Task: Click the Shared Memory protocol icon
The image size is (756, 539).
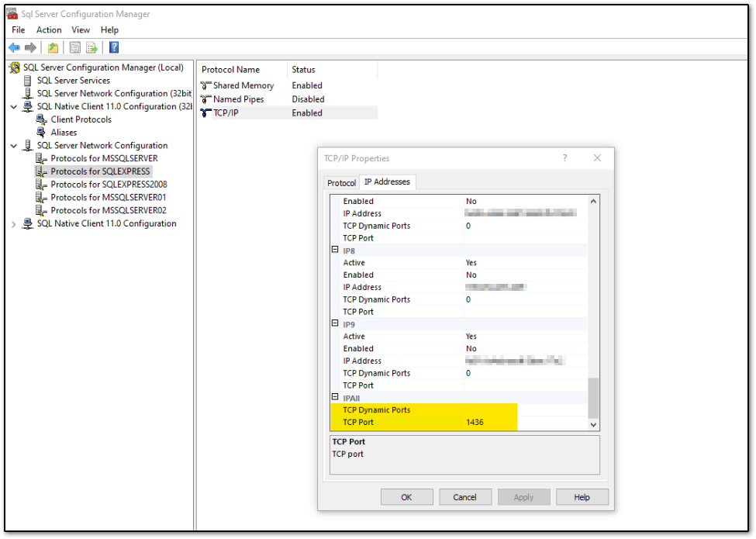Action: [x=206, y=85]
